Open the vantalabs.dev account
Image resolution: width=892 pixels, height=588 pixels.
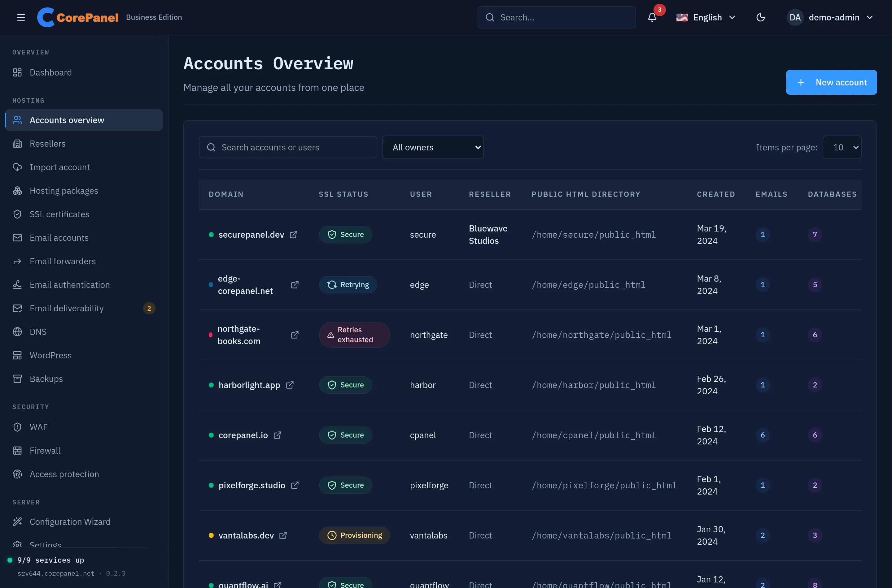[246, 535]
